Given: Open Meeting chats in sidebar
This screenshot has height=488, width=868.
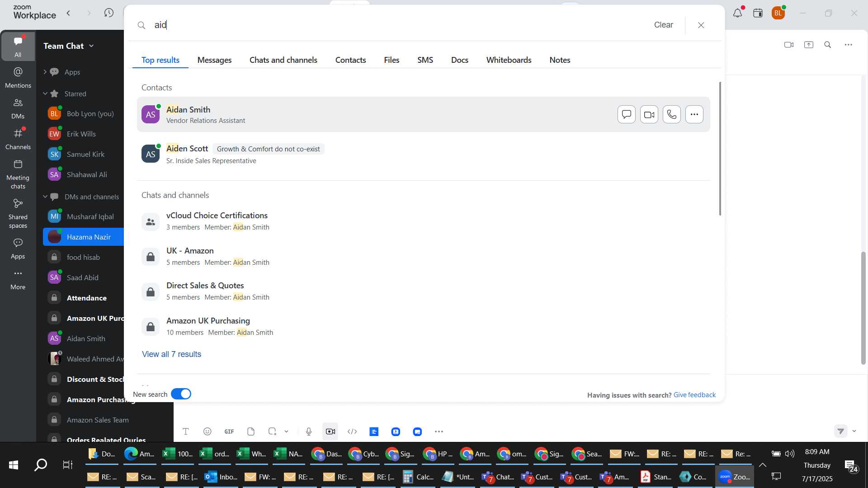Looking at the screenshot, I should [x=18, y=174].
